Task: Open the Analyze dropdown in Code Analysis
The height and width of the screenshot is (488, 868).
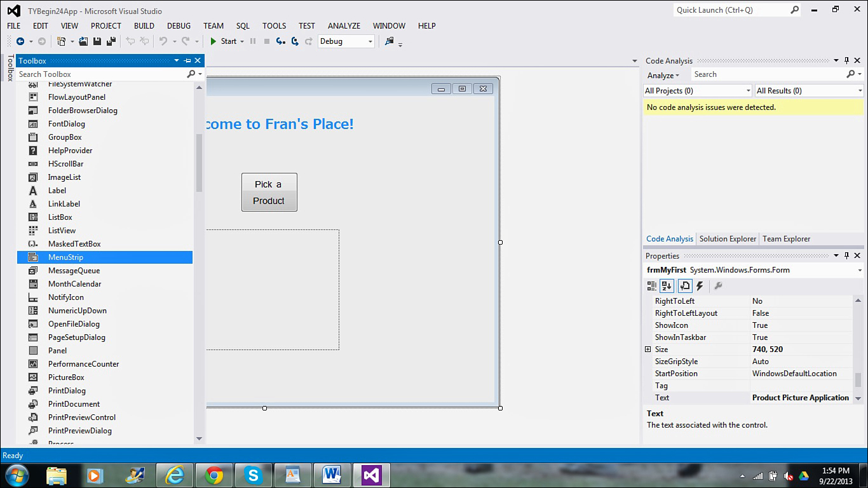Action: [663, 75]
